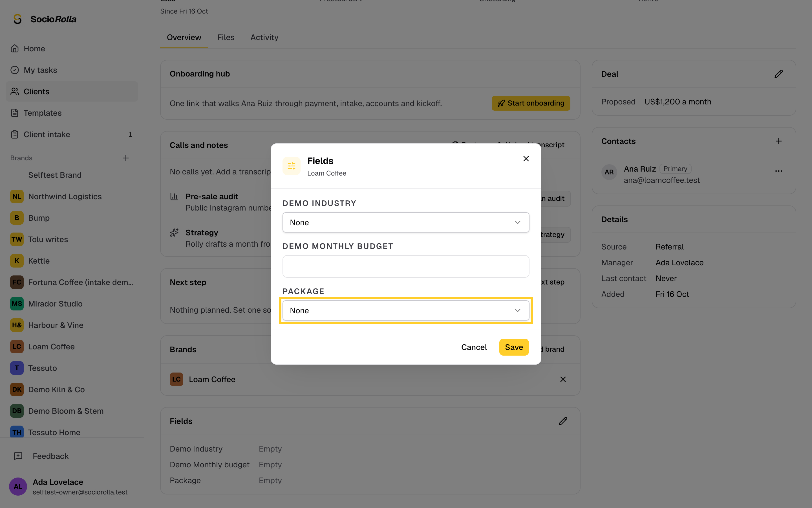The height and width of the screenshot is (508, 812).
Task: Add a new brand in sidebar
Action: (x=125, y=158)
